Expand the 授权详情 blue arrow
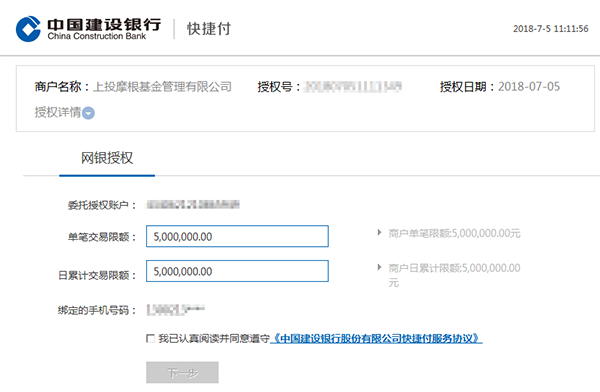Viewport: 600px width, 392px height. click(88, 113)
